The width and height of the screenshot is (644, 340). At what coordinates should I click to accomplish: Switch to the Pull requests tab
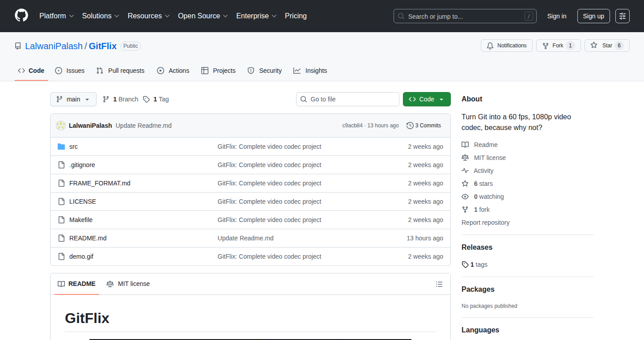click(x=120, y=71)
